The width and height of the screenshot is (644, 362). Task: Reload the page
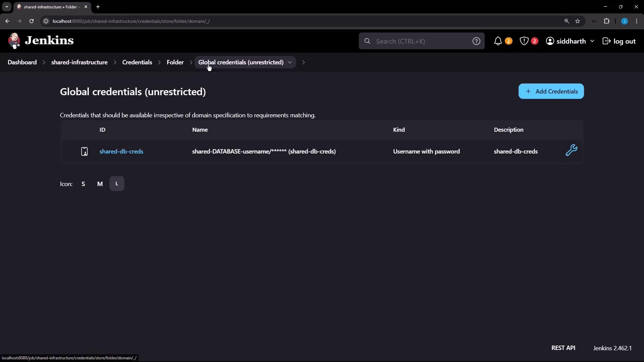[x=32, y=21]
